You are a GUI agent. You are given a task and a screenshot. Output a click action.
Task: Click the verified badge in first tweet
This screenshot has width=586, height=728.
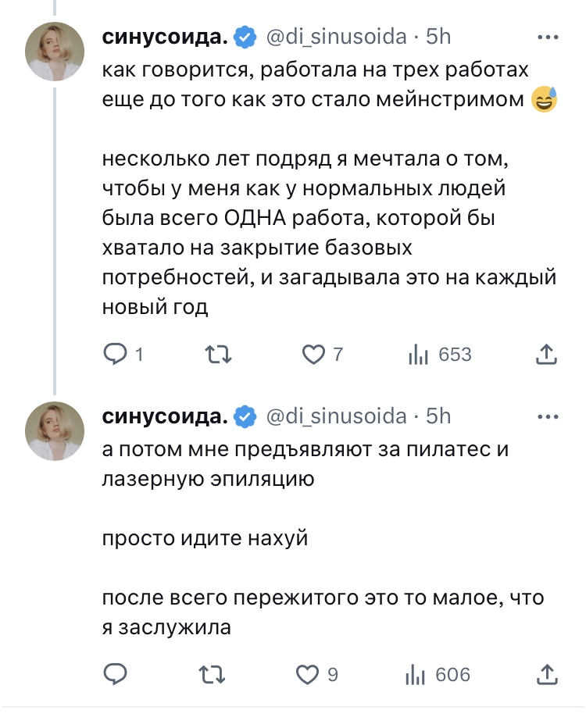[x=245, y=36]
